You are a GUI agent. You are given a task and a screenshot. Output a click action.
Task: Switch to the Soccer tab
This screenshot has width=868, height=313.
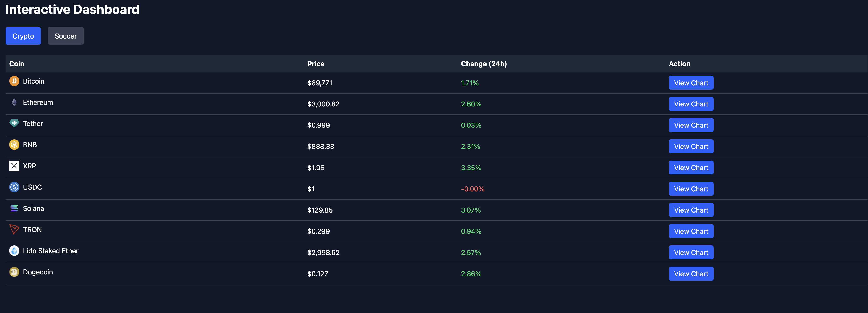(x=66, y=36)
